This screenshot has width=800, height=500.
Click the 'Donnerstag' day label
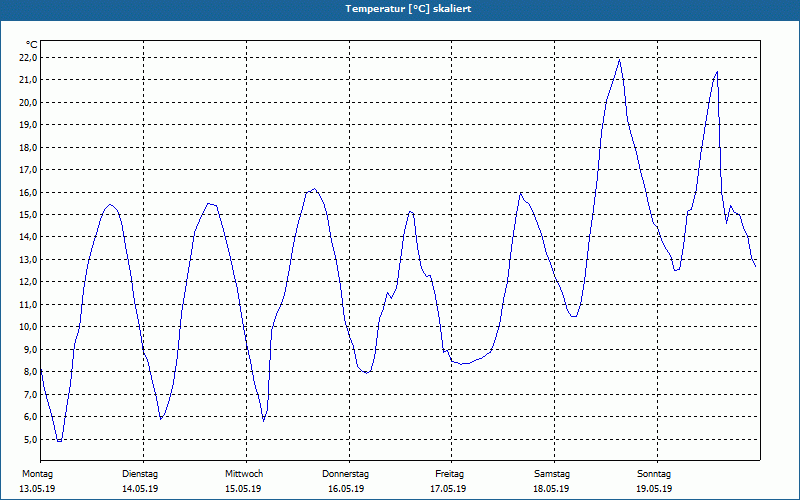pyautogui.click(x=345, y=474)
